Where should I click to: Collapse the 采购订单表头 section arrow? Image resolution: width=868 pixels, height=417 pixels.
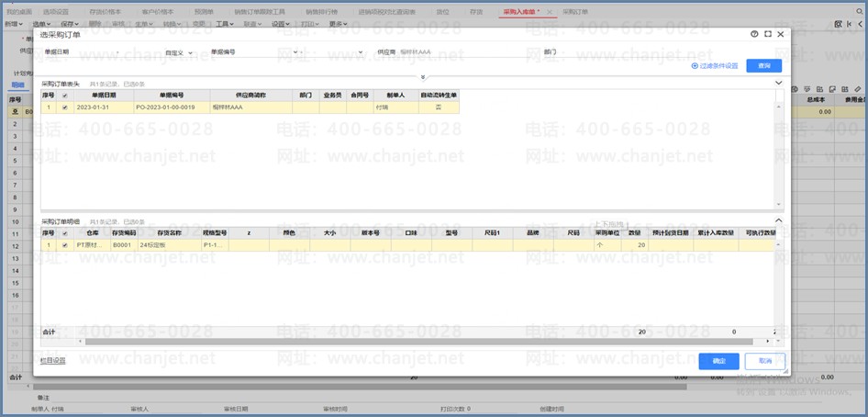[778, 83]
